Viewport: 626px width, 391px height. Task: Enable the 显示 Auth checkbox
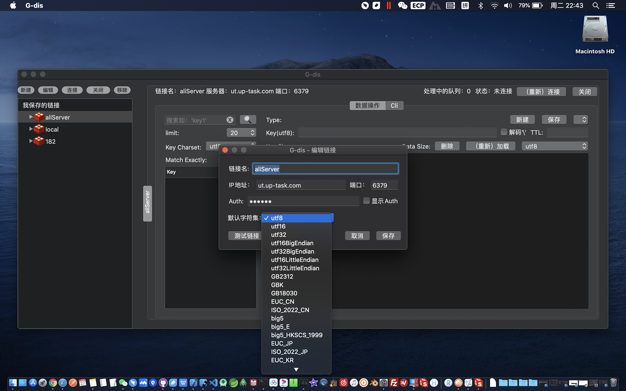point(366,201)
